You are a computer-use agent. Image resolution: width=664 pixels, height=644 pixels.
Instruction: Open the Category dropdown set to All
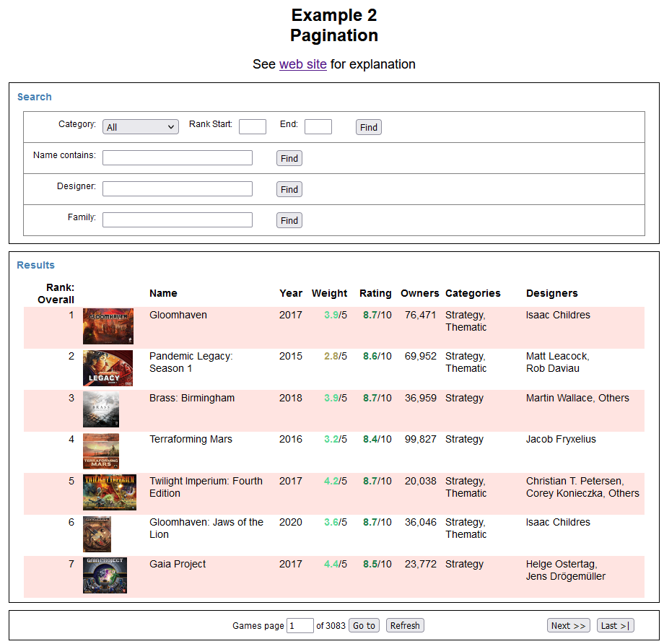[140, 127]
